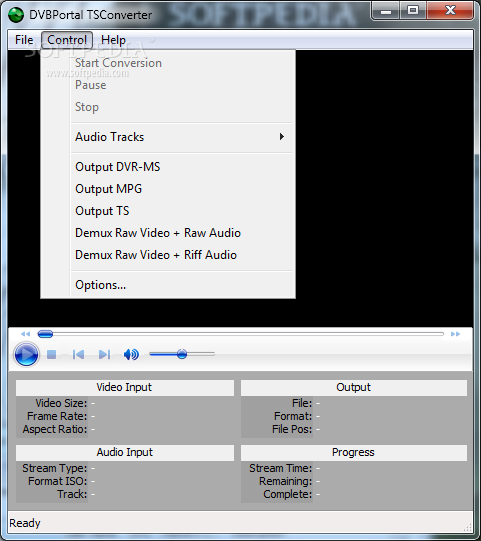481x541 pixels.
Task: Choose Output MPG format
Action: tap(182, 189)
